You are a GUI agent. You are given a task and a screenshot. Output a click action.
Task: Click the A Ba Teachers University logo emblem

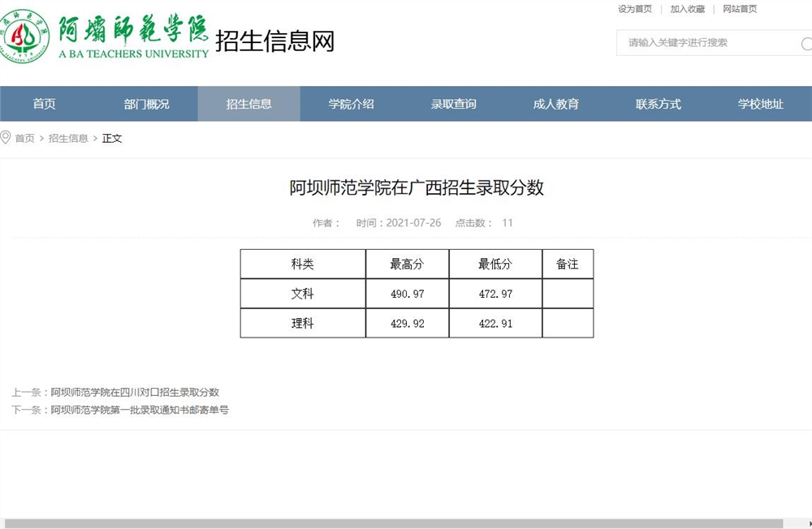click(x=24, y=37)
